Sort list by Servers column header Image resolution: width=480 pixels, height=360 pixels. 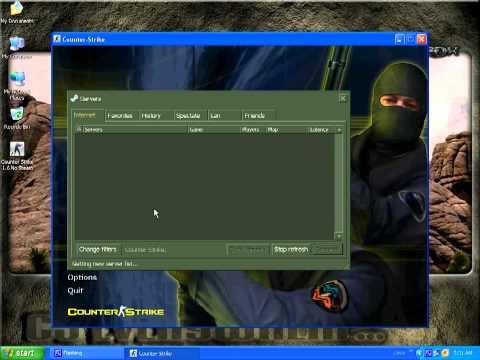point(134,130)
